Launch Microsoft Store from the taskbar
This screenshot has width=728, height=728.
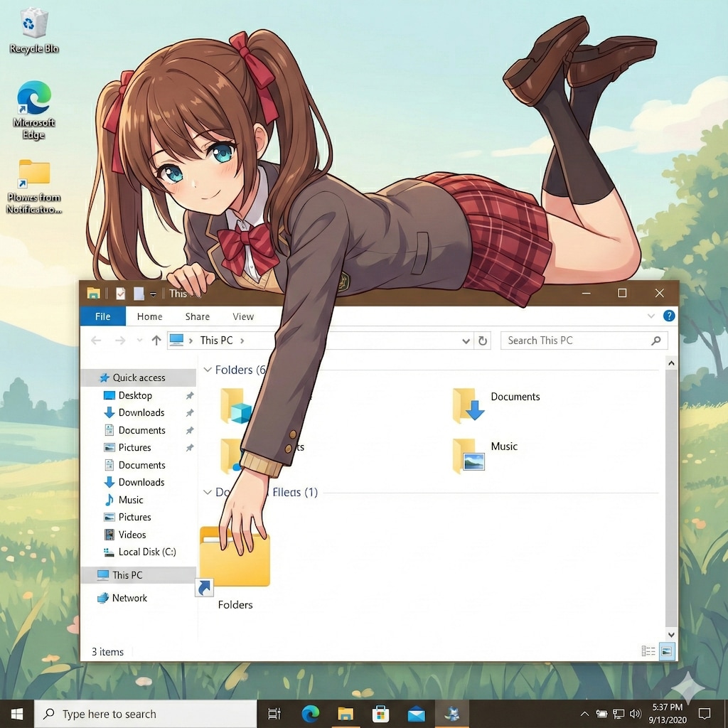pyautogui.click(x=381, y=713)
